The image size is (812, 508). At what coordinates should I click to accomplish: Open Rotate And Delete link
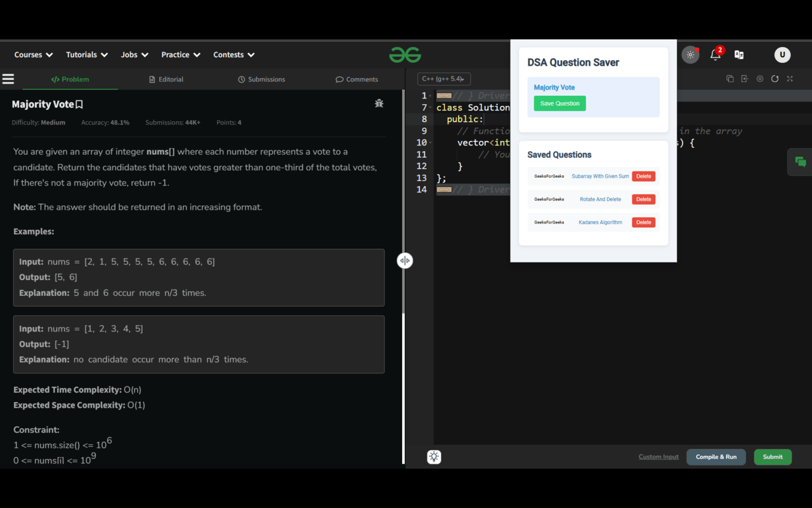600,199
